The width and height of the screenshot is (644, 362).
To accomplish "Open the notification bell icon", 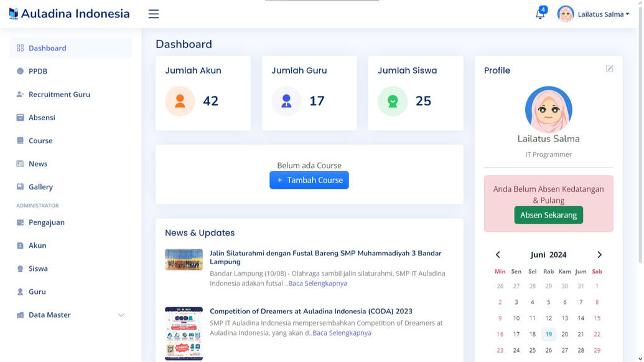I will 539,13.
